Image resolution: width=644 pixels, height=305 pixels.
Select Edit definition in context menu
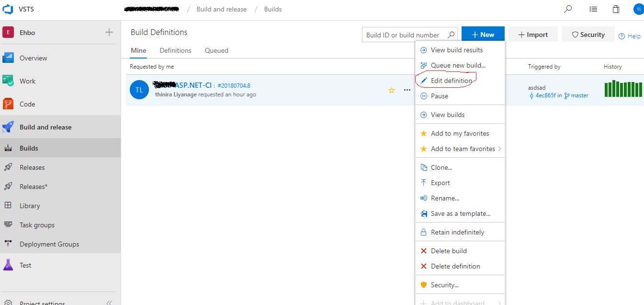coord(460,81)
